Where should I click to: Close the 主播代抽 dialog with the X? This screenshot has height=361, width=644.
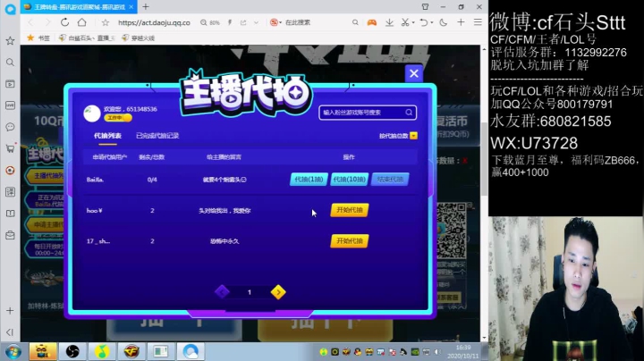[413, 73]
